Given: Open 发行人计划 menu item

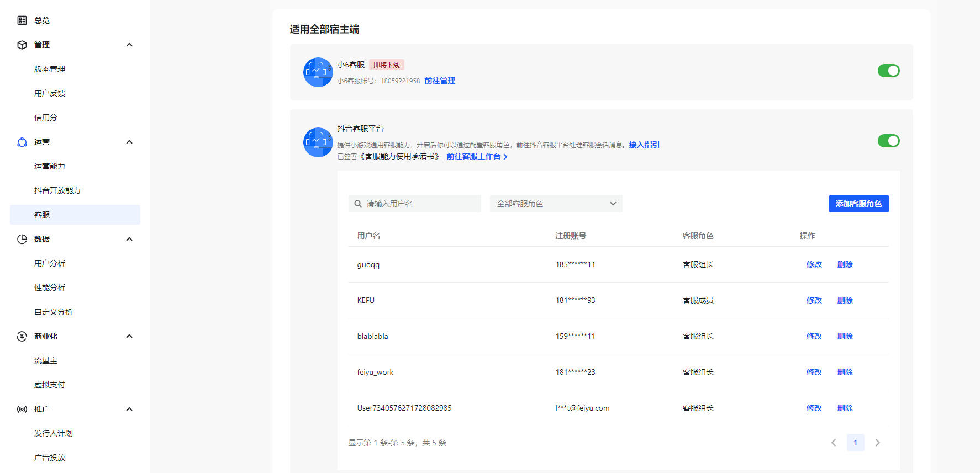Looking at the screenshot, I should [x=54, y=433].
